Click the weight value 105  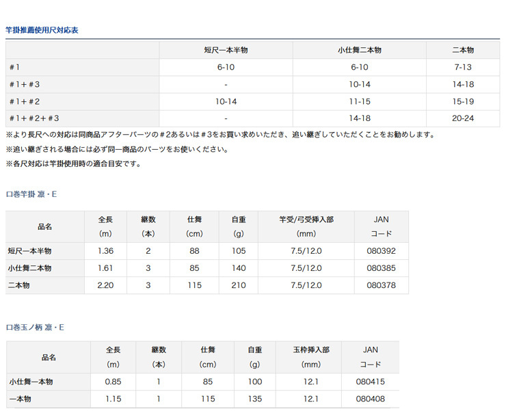click(239, 251)
